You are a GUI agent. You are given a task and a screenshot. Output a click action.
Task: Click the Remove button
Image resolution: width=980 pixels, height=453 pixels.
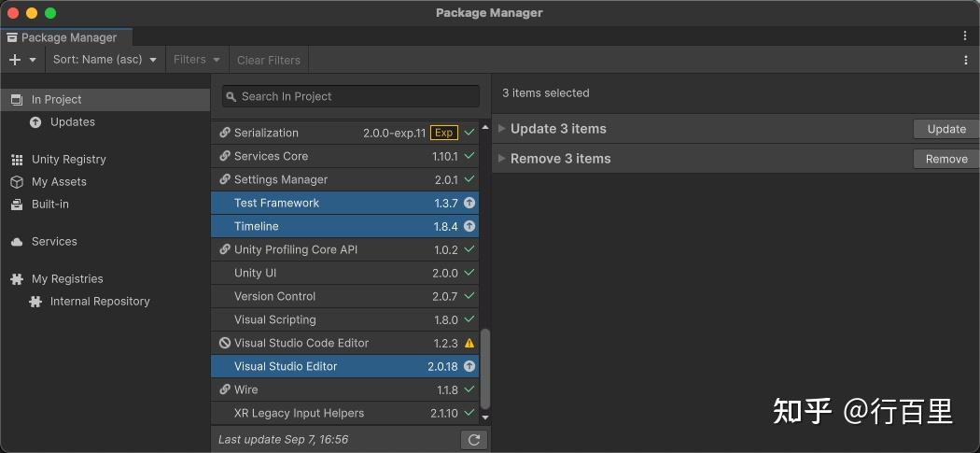coord(946,159)
